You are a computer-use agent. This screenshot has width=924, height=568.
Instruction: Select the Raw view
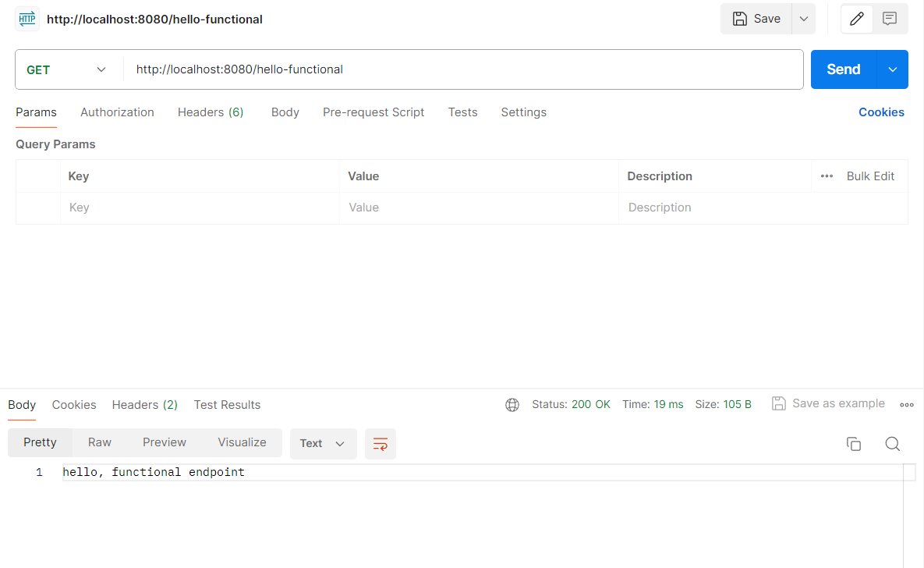click(x=100, y=442)
